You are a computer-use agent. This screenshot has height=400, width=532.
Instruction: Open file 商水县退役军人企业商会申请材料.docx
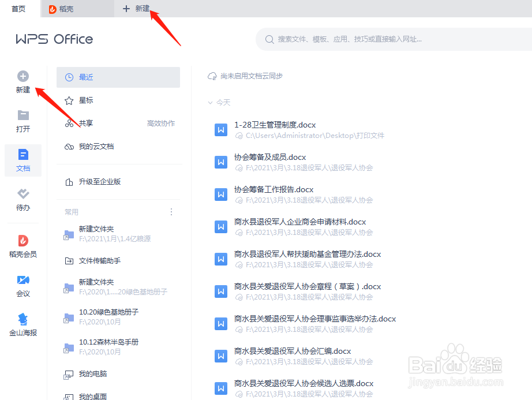coord(300,222)
